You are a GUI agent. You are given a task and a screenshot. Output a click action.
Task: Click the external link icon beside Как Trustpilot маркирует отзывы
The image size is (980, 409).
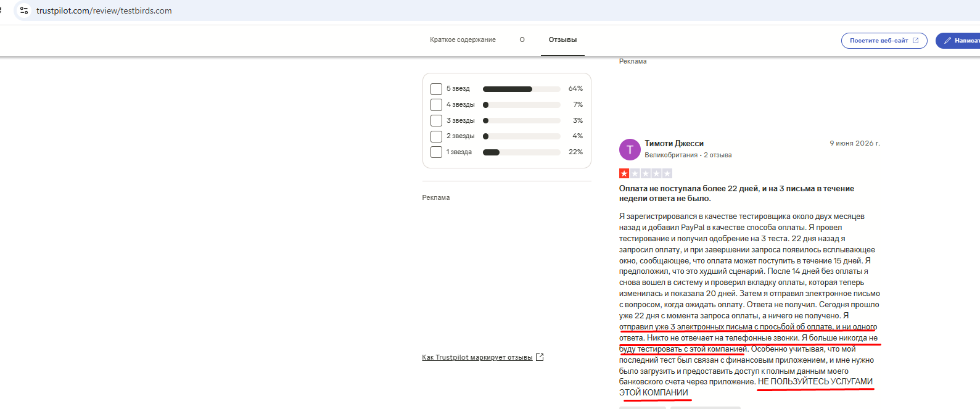click(x=540, y=357)
